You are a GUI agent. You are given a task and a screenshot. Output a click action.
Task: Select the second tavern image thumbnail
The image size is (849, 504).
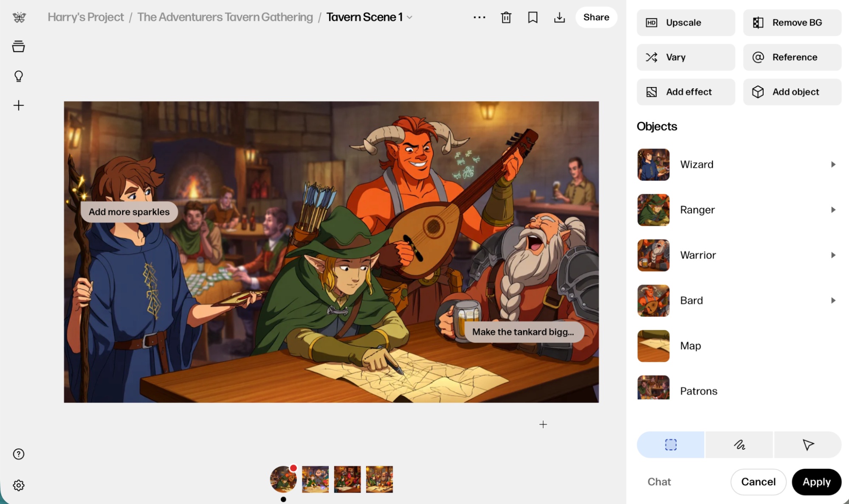pos(315,479)
